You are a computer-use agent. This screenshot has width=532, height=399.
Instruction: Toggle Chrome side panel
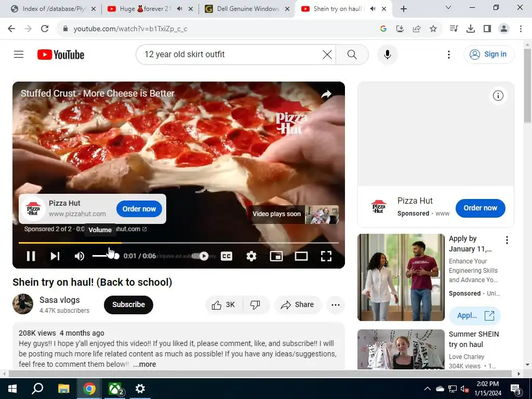(487, 29)
